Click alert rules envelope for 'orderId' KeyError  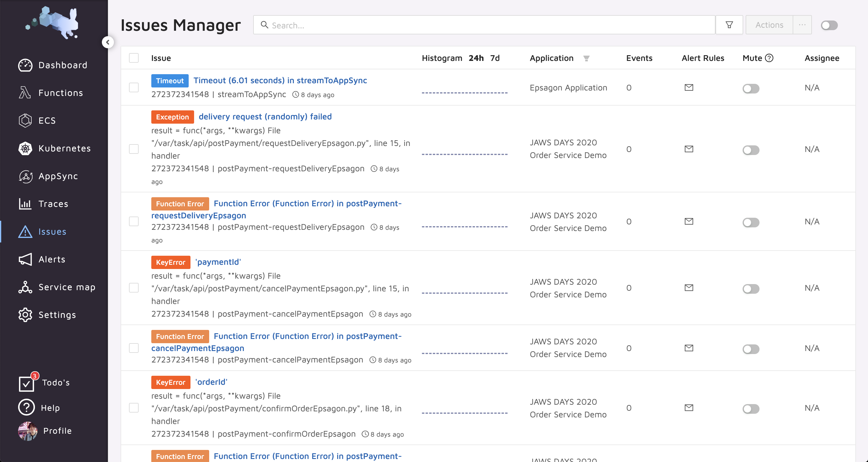[x=689, y=408]
